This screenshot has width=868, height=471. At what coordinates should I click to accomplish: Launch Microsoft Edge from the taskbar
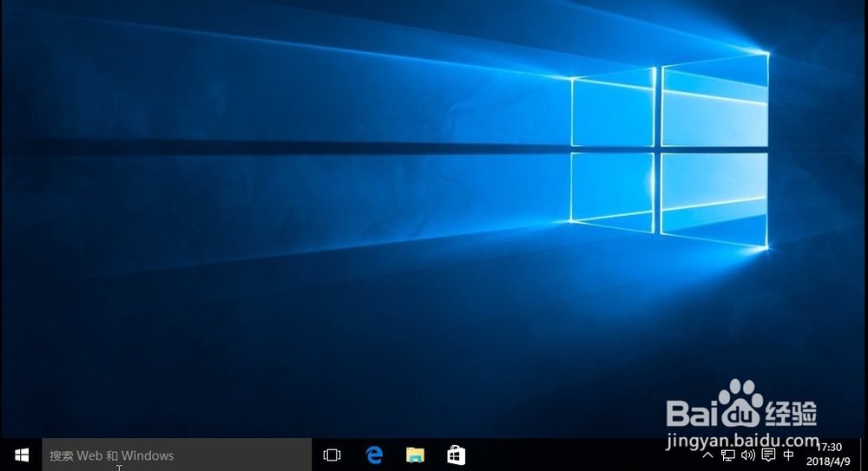pos(374,455)
